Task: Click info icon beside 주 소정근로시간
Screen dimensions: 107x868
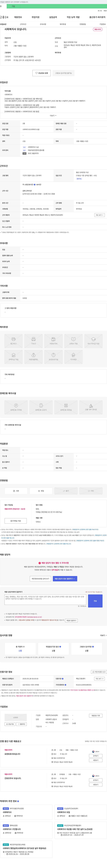Action: [35, 185]
